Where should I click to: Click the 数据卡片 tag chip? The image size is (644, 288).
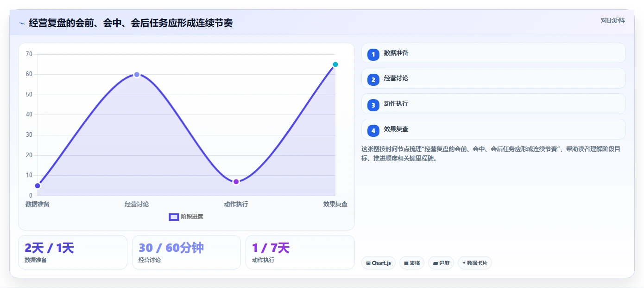point(475,263)
